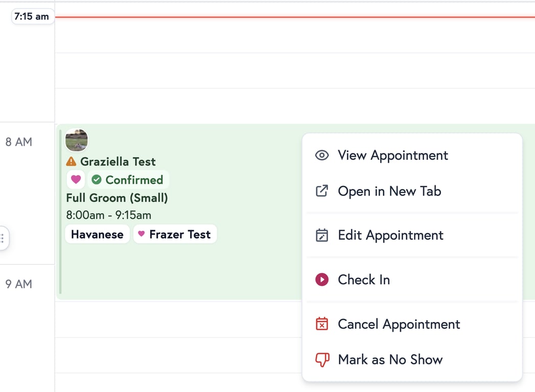This screenshot has width=535, height=392.
Task: Click the Havanese breed tag
Action: (97, 234)
